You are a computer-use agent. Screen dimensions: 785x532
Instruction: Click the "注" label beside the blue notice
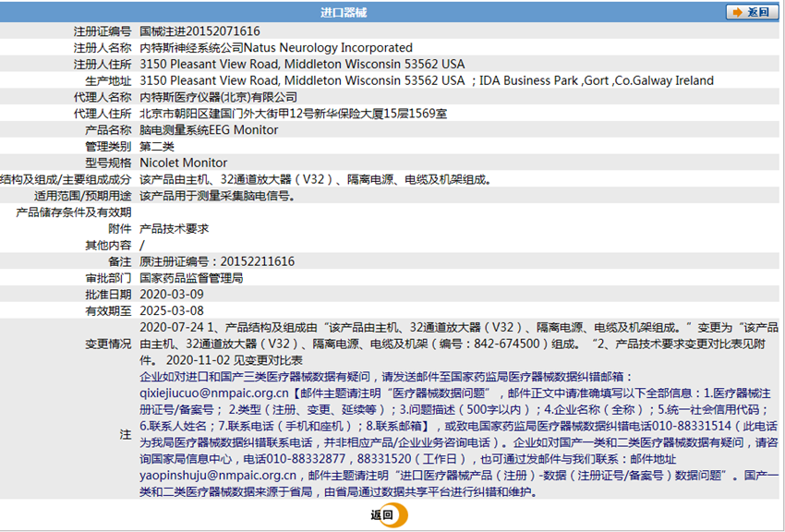(126, 434)
